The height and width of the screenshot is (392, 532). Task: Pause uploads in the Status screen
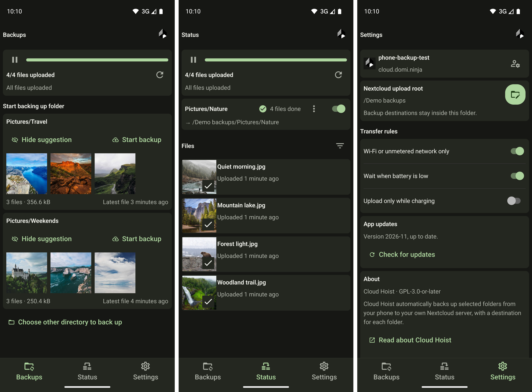(x=193, y=60)
